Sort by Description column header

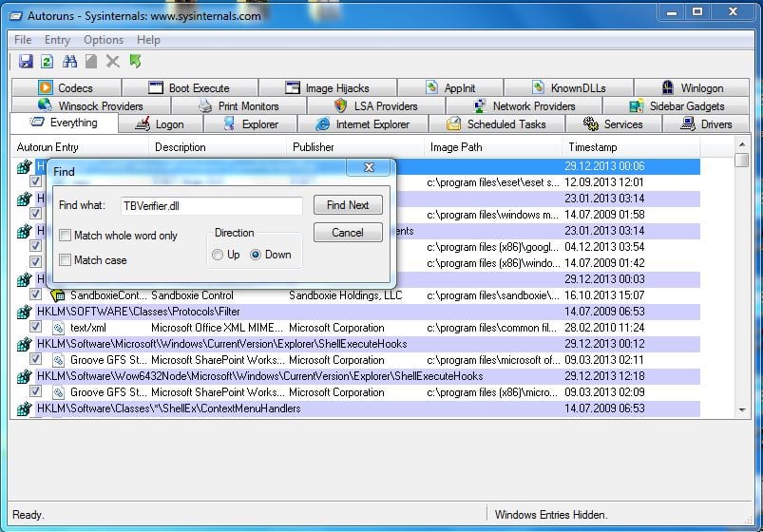218,147
